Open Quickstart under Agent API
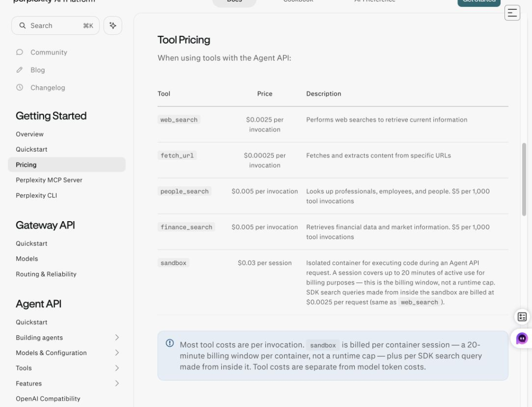Viewport: 532px width, 407px height. [32, 322]
